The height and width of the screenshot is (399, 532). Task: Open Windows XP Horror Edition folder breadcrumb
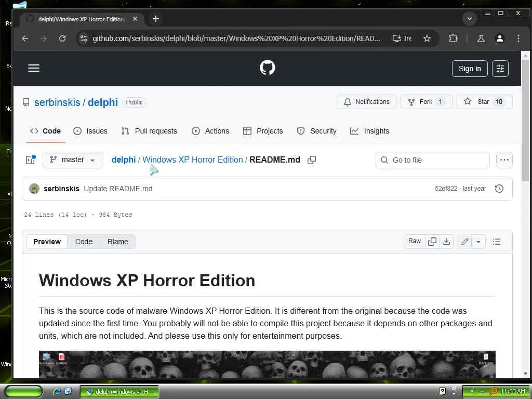[192, 160]
